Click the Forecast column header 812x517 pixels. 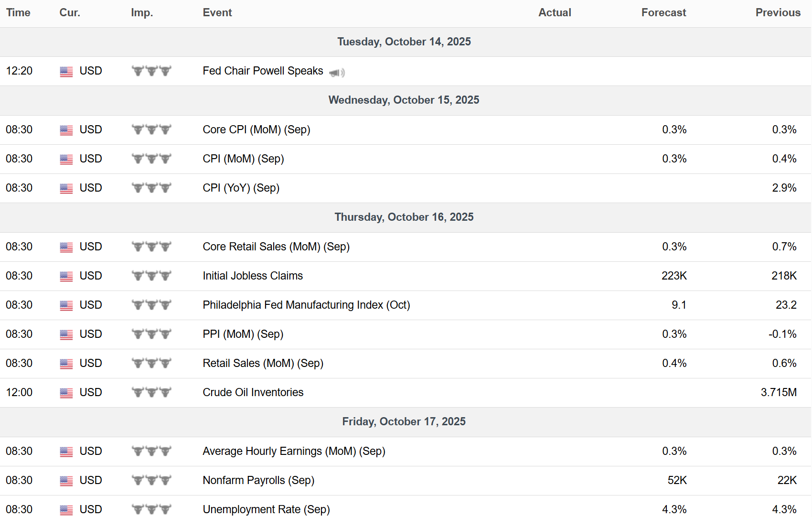663,13
